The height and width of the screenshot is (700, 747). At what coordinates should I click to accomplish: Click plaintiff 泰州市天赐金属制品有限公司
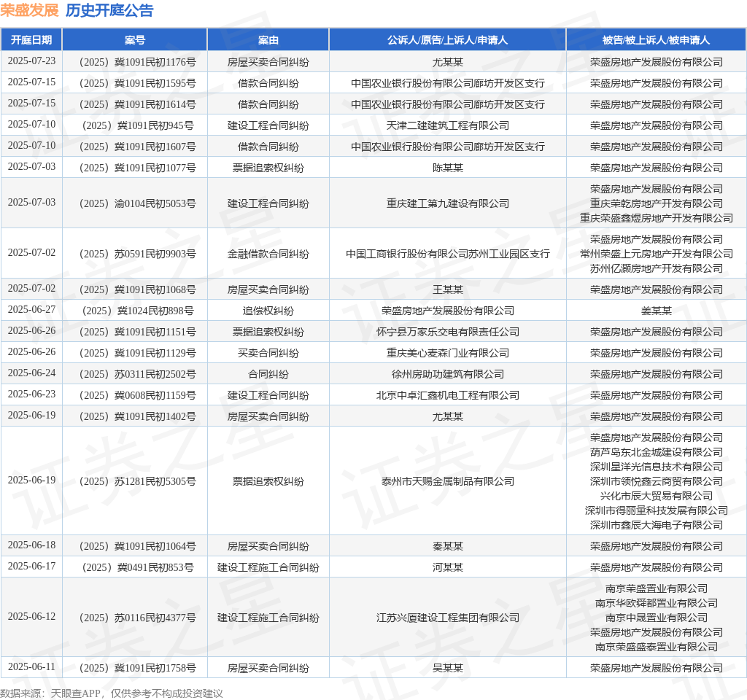[x=447, y=481]
